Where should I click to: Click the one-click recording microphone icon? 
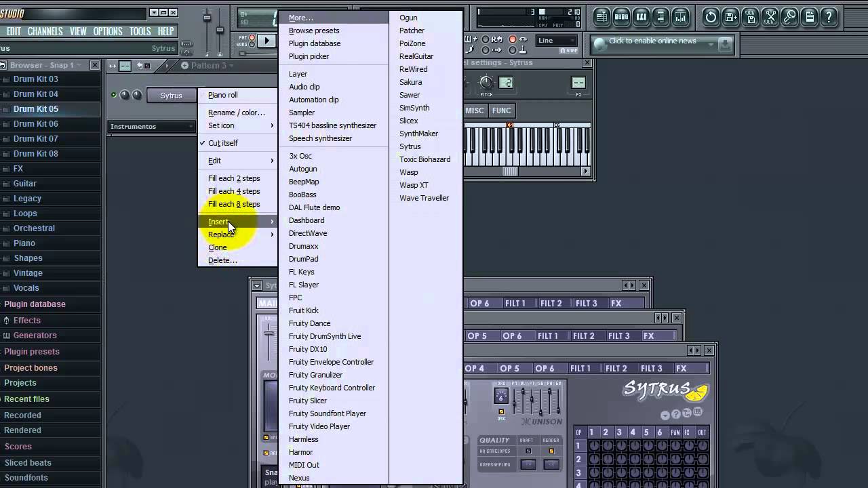(789, 17)
